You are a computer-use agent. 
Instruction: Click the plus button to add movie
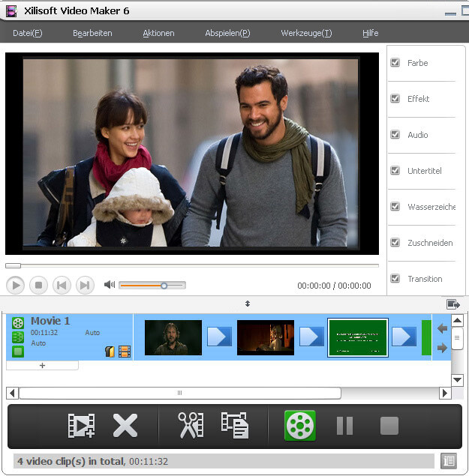(x=42, y=366)
